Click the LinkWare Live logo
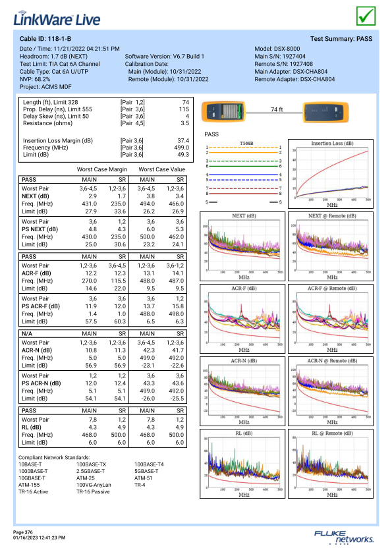The height and width of the screenshot is (554, 392). click(x=57, y=18)
